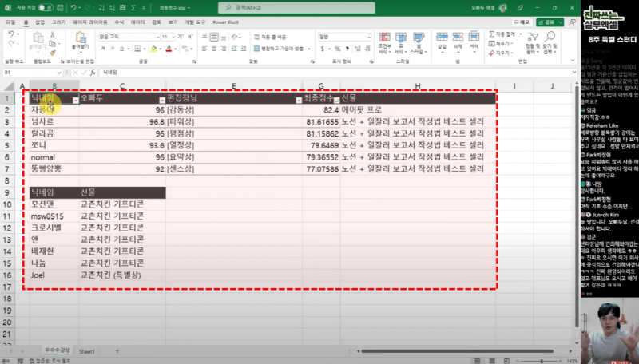Click the Borders icon
The image size is (639, 364).
point(137,49)
